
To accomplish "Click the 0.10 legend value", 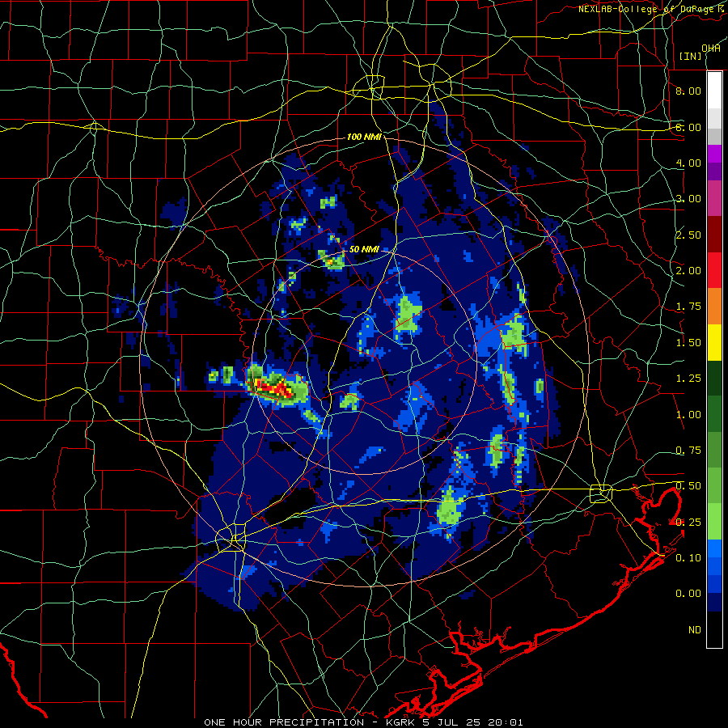I will coord(688,558).
